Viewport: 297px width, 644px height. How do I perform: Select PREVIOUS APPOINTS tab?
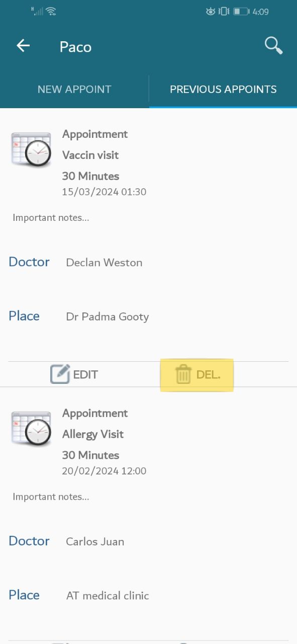(x=223, y=90)
